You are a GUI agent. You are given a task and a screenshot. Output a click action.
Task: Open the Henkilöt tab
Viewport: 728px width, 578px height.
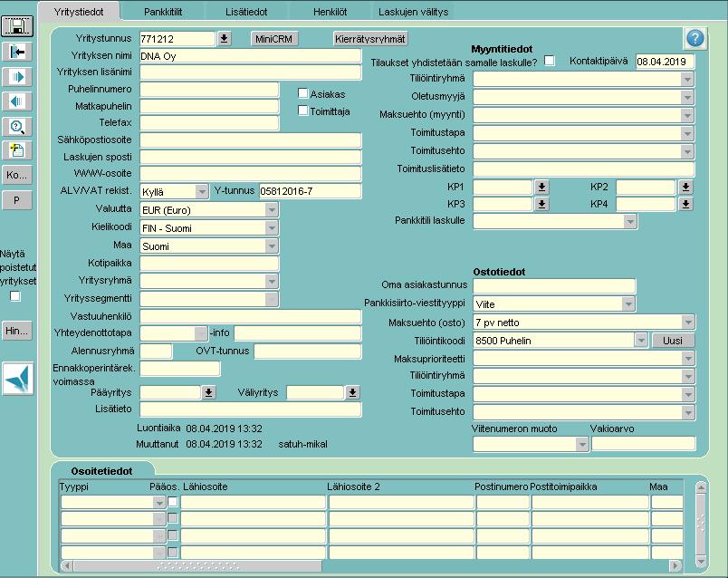pyautogui.click(x=330, y=12)
